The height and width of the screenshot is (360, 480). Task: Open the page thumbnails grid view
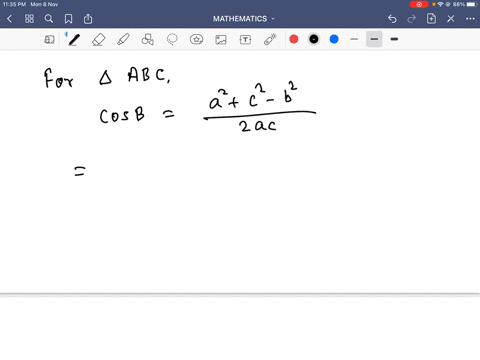pos(29,19)
